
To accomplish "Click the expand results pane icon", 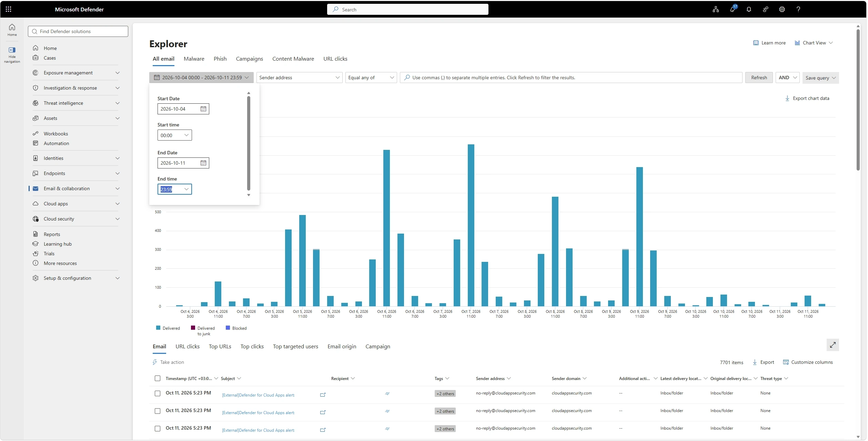I will coord(833,345).
